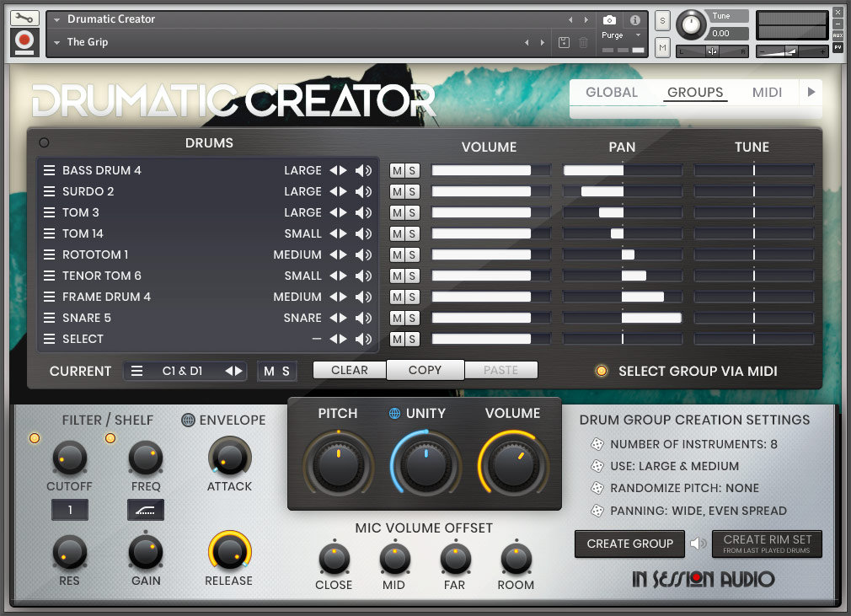Enable SELECT GROUP VIA MIDI
This screenshot has height=616, width=851.
click(602, 371)
